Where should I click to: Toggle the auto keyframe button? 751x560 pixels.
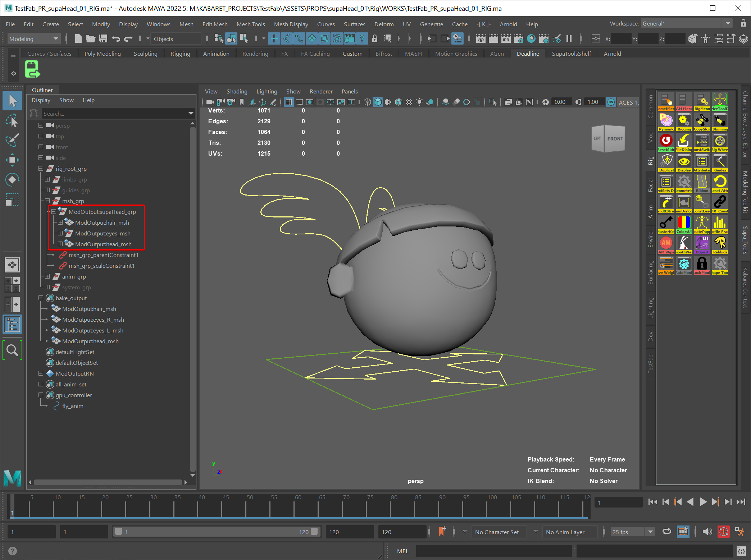tap(723, 532)
